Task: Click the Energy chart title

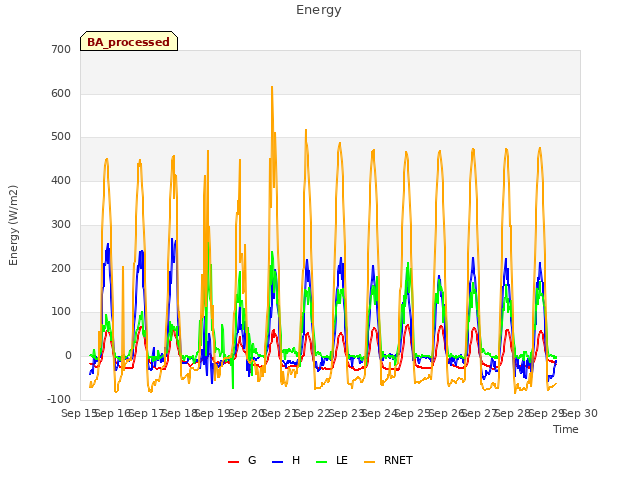Action: pos(319,10)
